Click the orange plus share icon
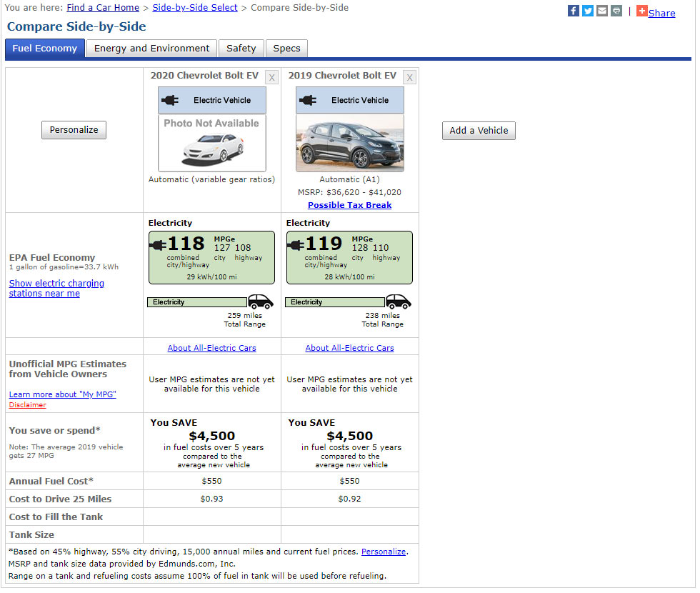This screenshot has height=593, width=700. tap(641, 11)
